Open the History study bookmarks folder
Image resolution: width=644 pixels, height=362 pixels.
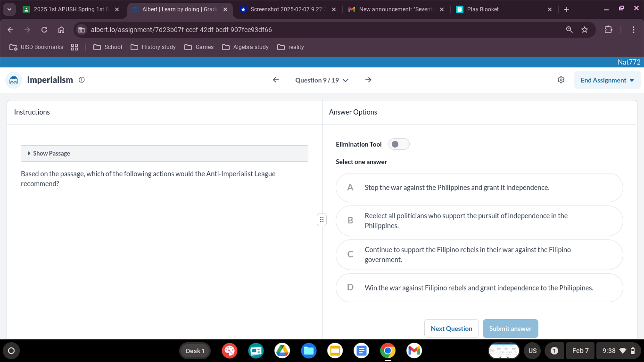[x=153, y=47]
